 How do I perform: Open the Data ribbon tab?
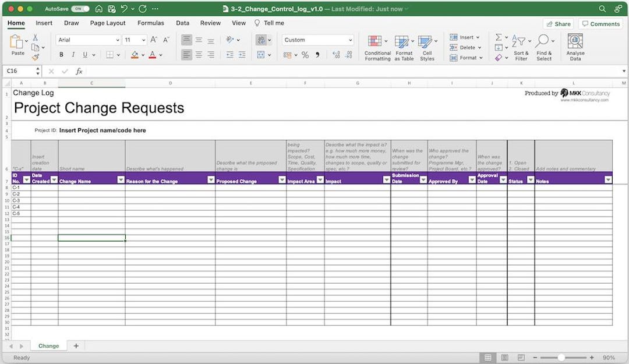[x=182, y=23]
